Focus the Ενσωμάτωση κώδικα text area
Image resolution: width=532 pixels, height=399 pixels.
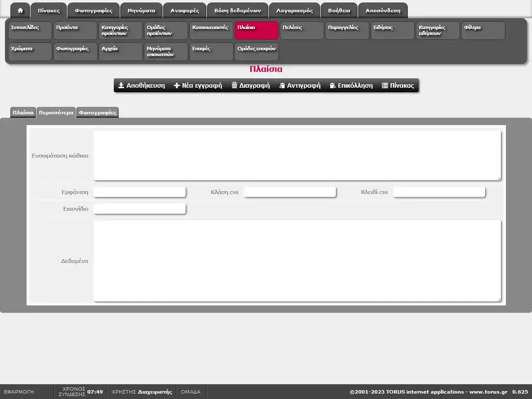pos(297,155)
